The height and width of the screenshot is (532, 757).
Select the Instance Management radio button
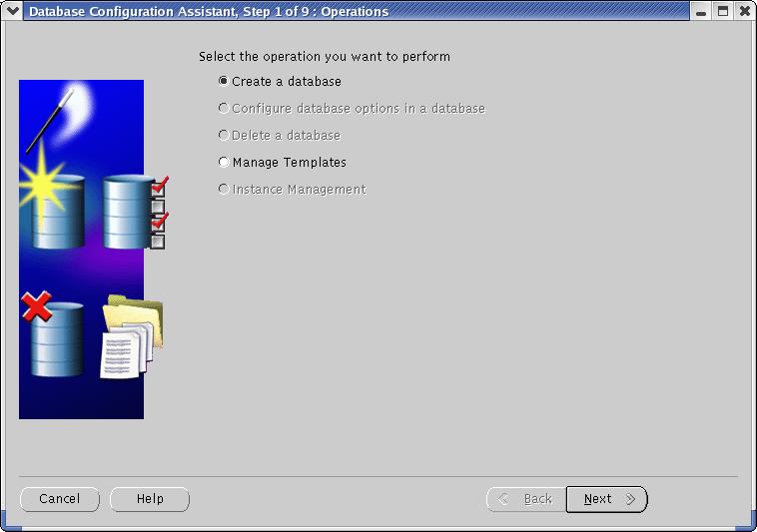point(224,190)
